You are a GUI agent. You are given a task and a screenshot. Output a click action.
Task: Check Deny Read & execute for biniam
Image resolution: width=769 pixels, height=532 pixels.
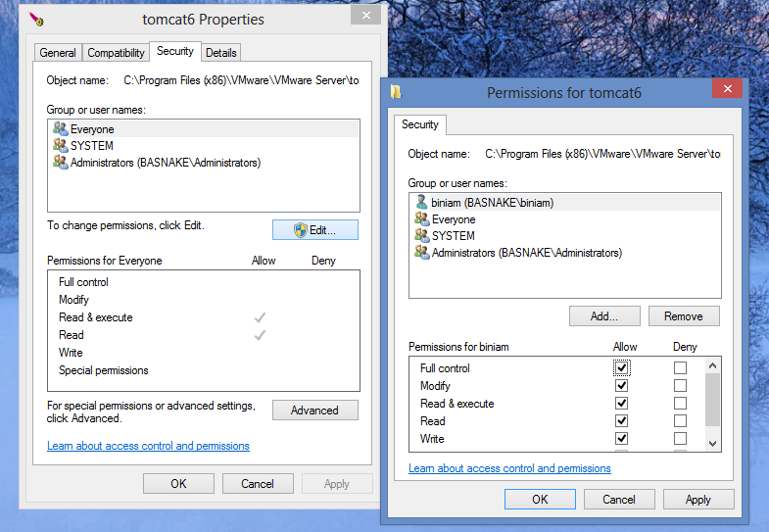pos(680,403)
